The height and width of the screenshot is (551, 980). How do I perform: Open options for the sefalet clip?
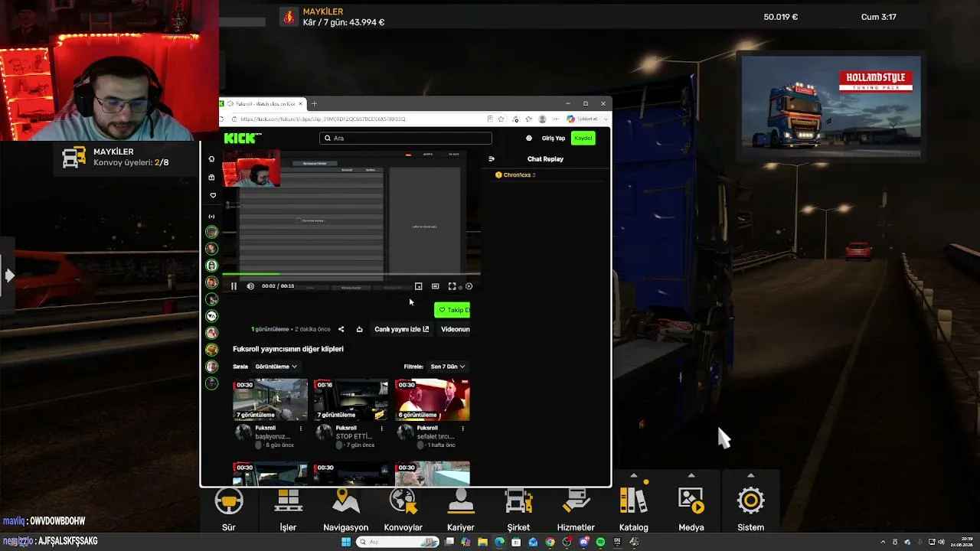tap(462, 429)
